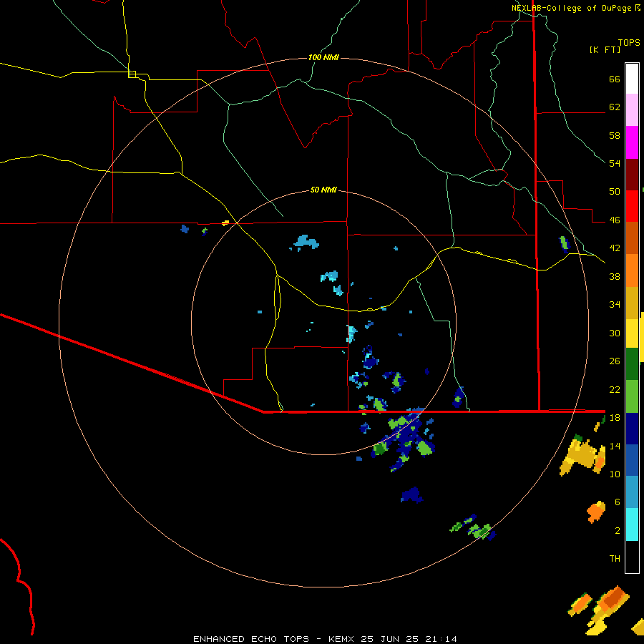Select the light orange legend swatch
Image resolution: width=644 pixels, height=644 pixels.
[x=632, y=270]
